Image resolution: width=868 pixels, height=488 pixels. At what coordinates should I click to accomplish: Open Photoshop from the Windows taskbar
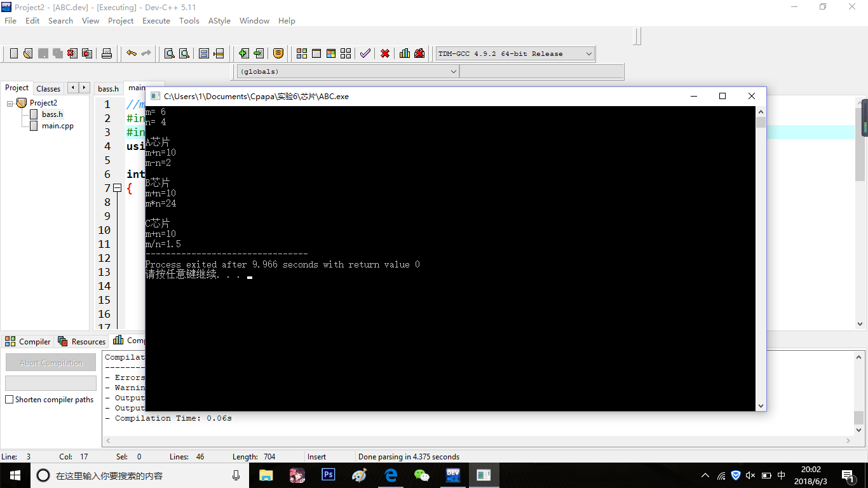pyautogui.click(x=328, y=475)
